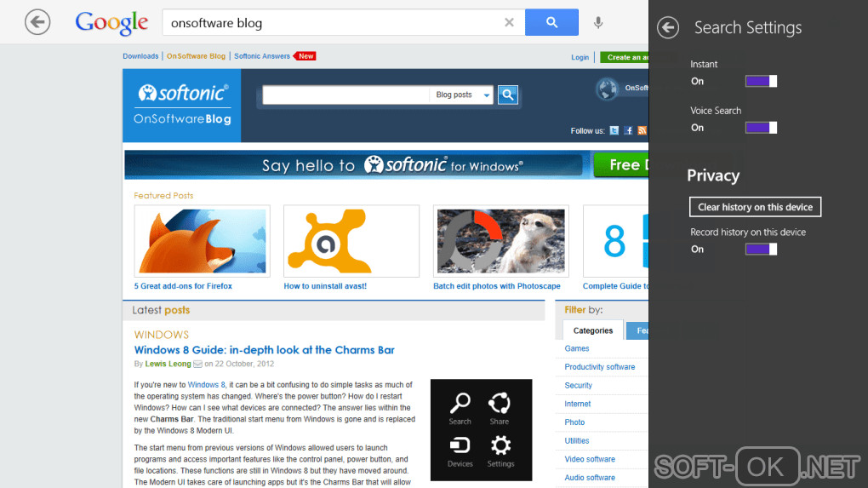This screenshot has height=488, width=868.
Task: Start voice search with the microphone icon
Action: coord(598,22)
